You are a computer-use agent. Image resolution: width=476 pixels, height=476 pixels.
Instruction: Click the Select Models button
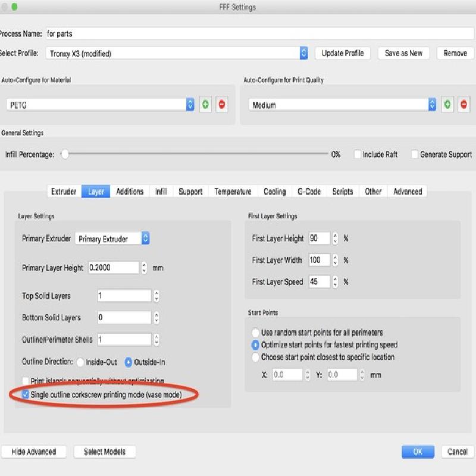[105, 452]
